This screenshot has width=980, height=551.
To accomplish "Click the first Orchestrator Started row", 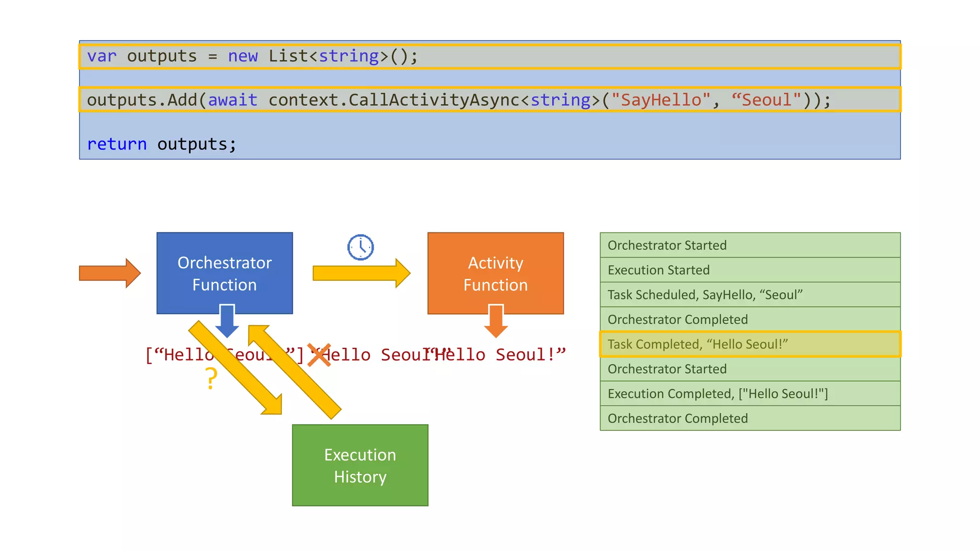I will (x=750, y=245).
